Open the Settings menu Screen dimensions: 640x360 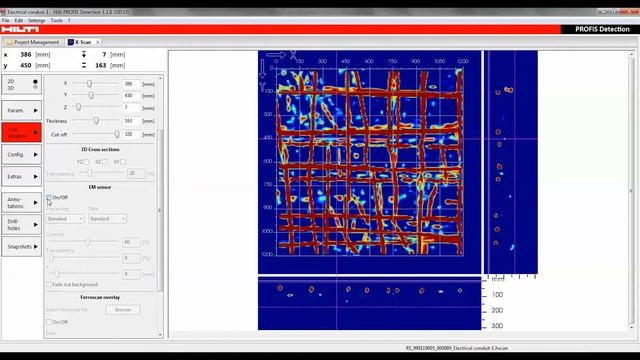point(37,20)
